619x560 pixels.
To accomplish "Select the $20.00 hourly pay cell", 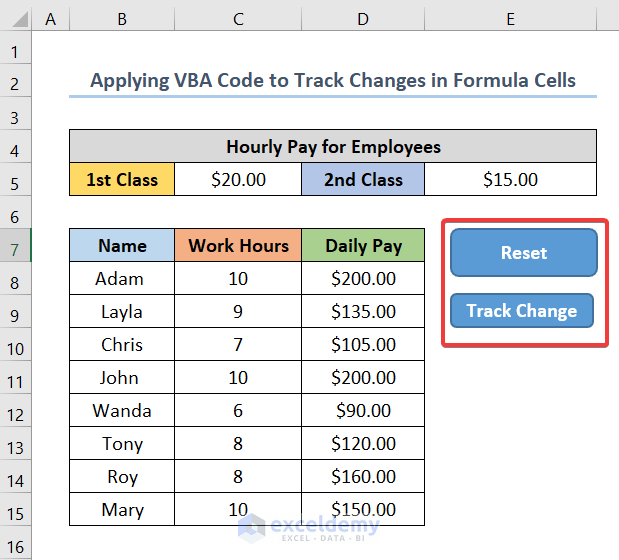I will [238, 179].
